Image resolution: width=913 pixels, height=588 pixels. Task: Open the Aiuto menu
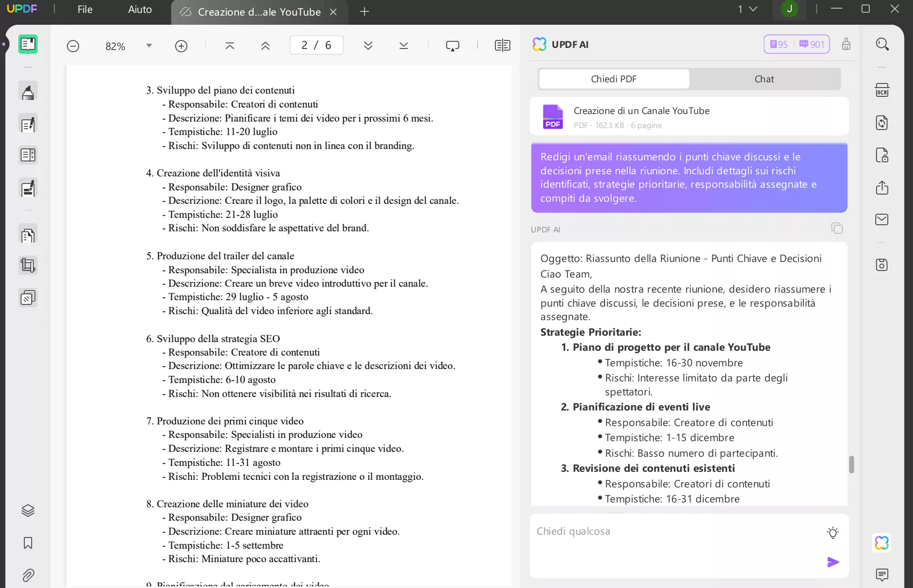140,9
